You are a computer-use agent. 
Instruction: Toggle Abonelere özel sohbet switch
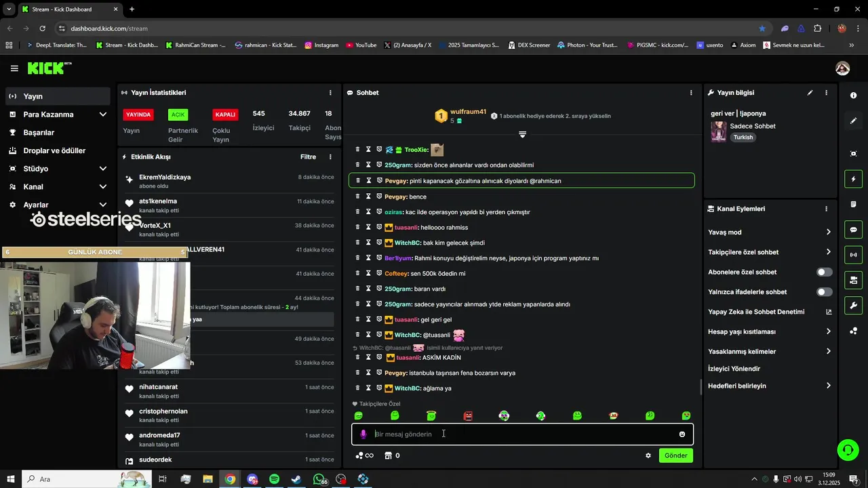click(824, 272)
